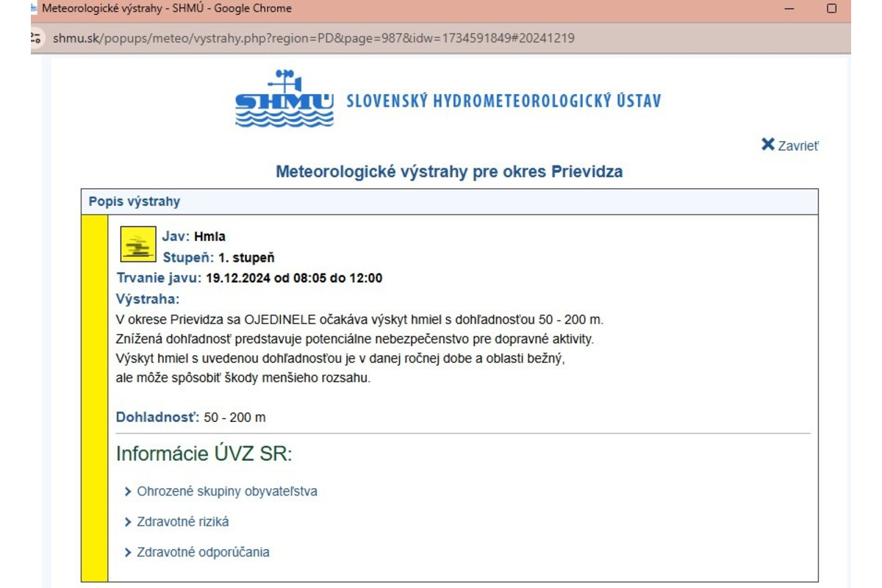
Task: Select the Zdravotné riziká link
Action: click(182, 522)
